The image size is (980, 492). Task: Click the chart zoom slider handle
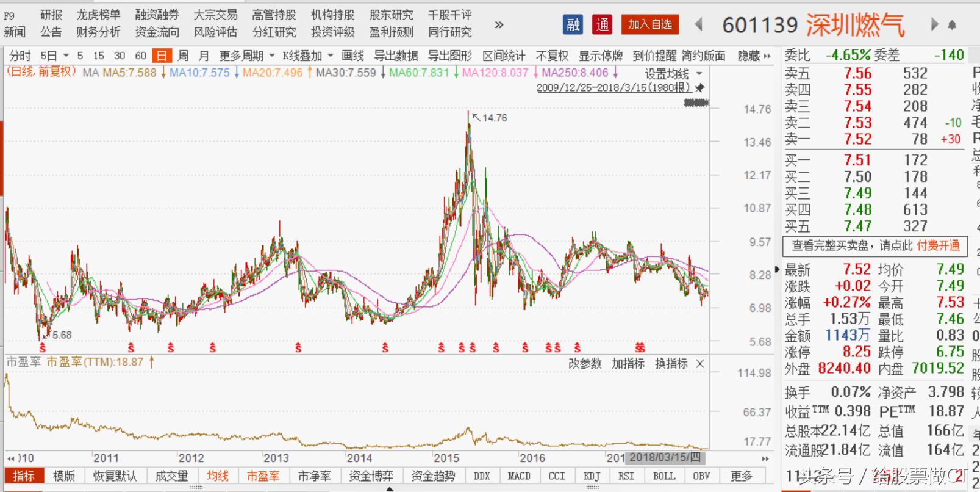tap(696, 103)
